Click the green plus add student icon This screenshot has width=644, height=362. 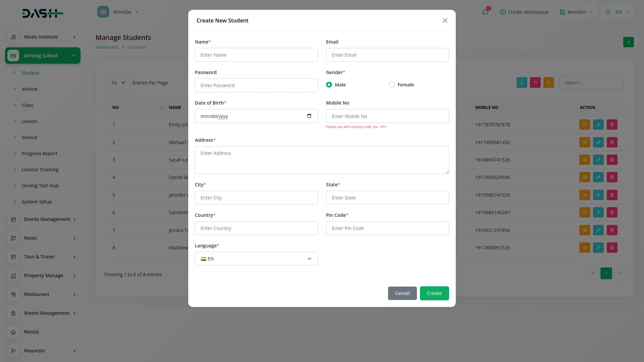(x=628, y=42)
